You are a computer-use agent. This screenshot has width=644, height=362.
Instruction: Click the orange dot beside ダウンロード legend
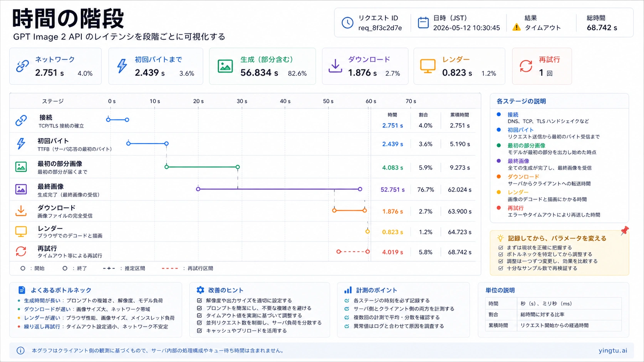tap(499, 177)
